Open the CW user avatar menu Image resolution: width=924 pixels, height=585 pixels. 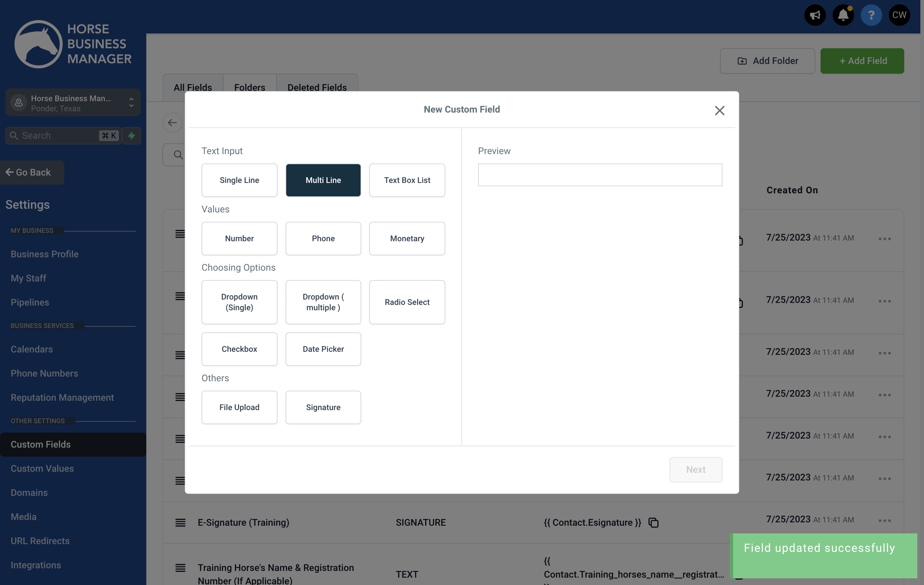(899, 15)
